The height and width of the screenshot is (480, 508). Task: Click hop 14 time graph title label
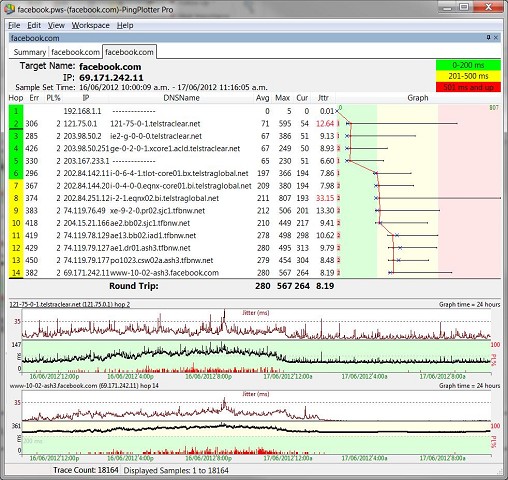point(84,386)
